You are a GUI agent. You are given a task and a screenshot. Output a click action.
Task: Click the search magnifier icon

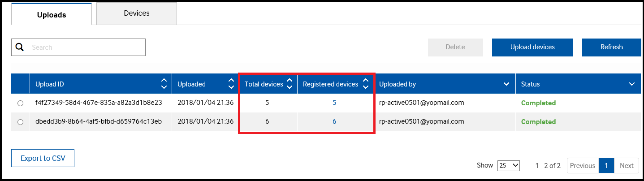click(20, 47)
